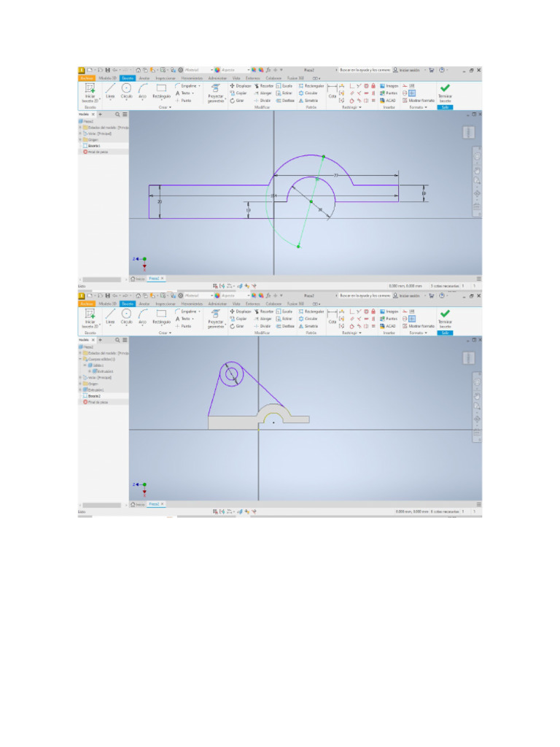Click Recortar in top window Modificar panel
560x747 pixels.
pyautogui.click(x=264, y=86)
